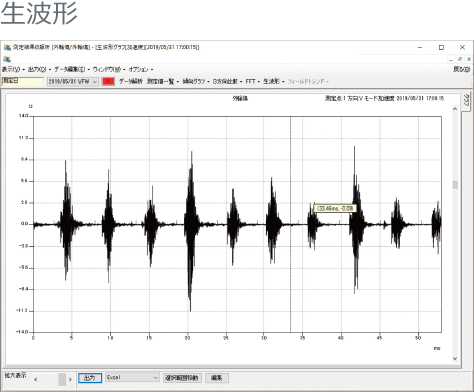Screen dimensions: 474x392
Task: Click the graph scrollbar up arrow
Action: [455, 109]
